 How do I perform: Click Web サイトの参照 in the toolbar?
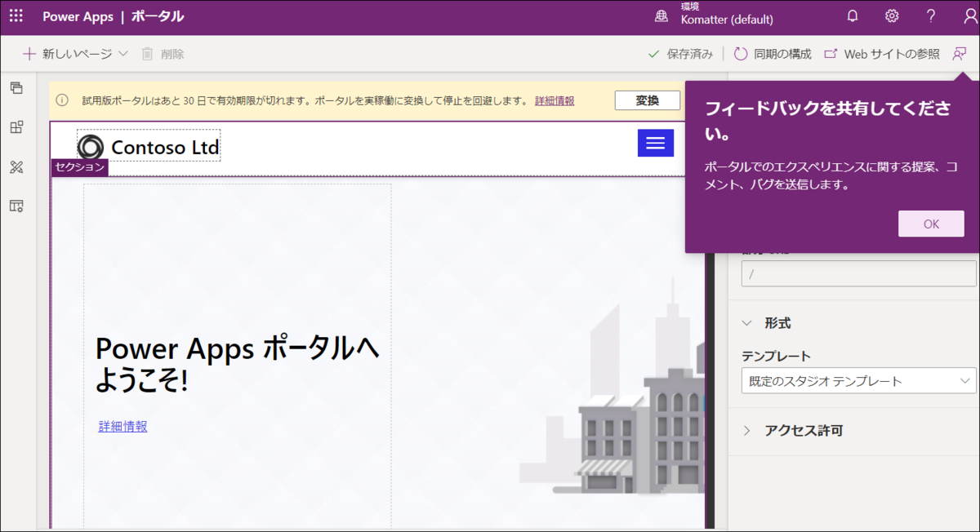(882, 54)
